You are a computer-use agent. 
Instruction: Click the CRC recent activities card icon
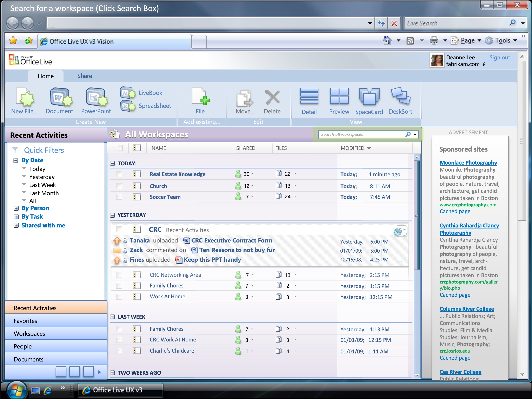400,231
